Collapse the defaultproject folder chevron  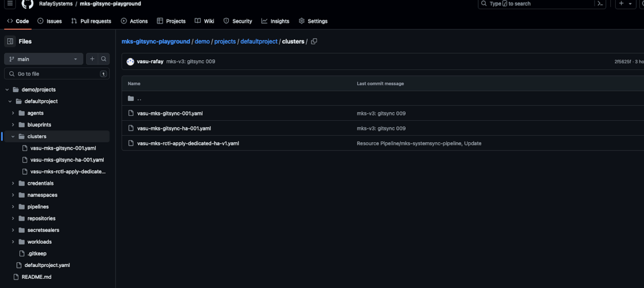[10, 101]
